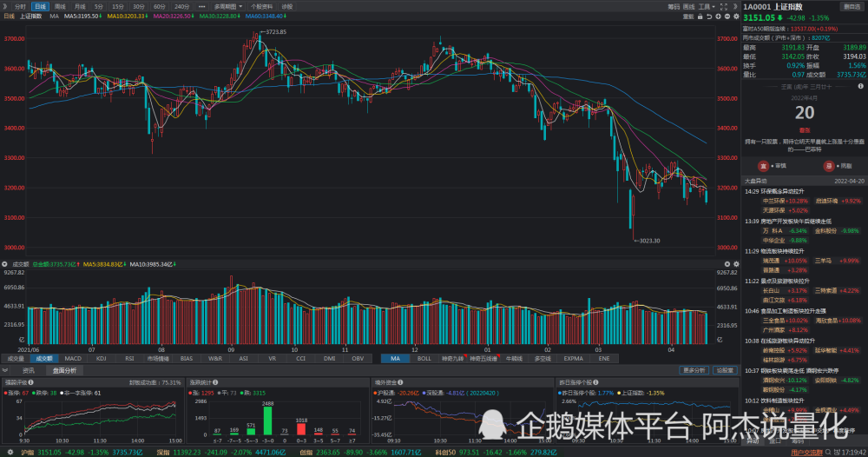Viewport: 868px width, 457px height.
Task: Open 个股资料 stock info
Action: click(x=262, y=7)
